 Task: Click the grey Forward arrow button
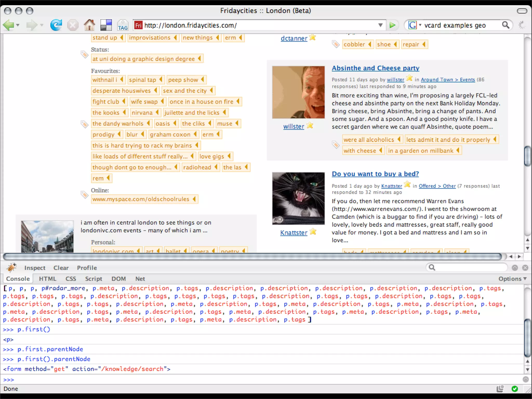tap(32, 25)
